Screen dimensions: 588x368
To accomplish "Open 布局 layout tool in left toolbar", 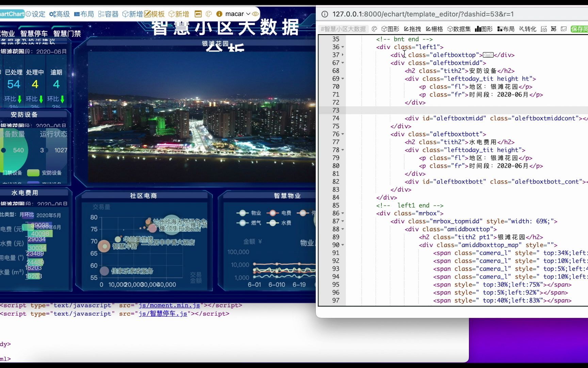I will 84,14.
